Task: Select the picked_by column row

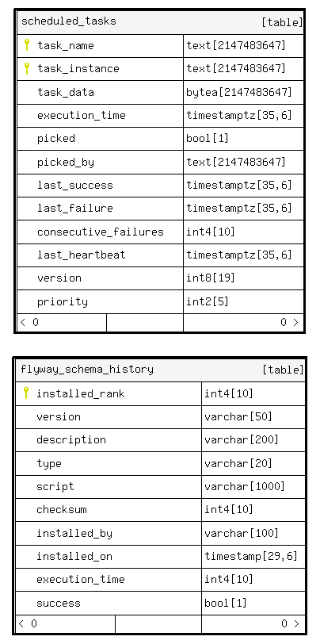Action: coord(161,162)
